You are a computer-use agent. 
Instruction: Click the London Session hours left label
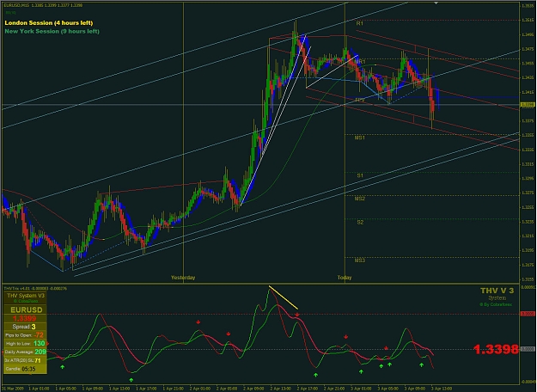pyautogui.click(x=49, y=23)
